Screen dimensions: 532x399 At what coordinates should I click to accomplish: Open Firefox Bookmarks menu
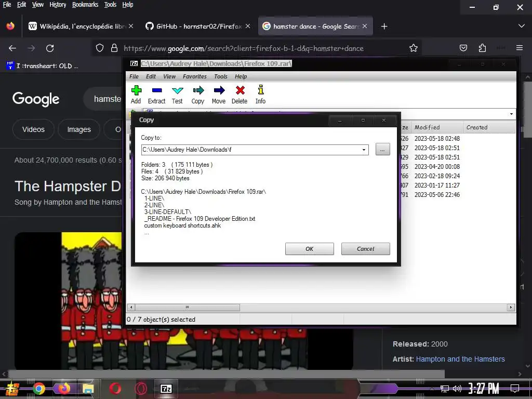pos(85,4)
